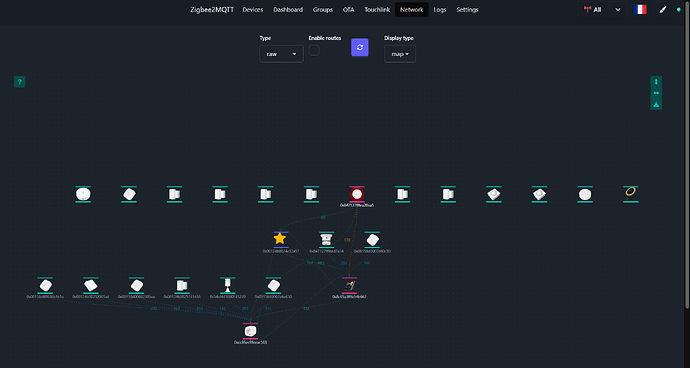Click the vertical arrows layout icon
Viewport: 690px width, 368px height.
coord(656,82)
